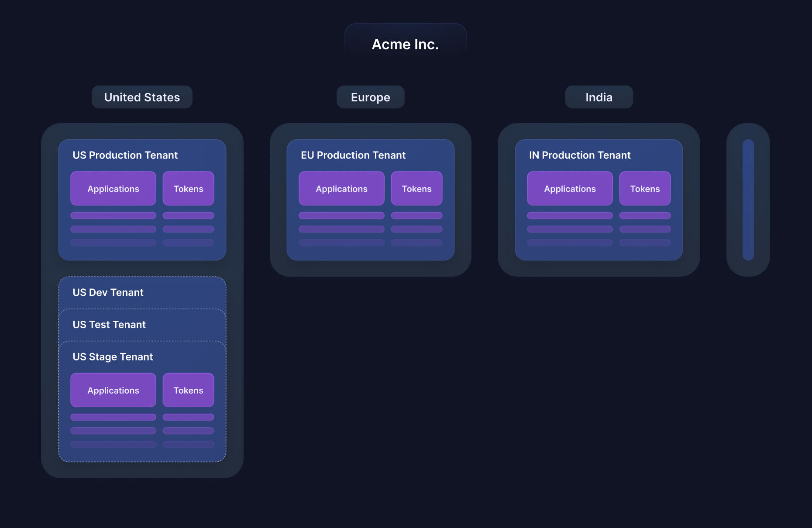The width and height of the screenshot is (812, 528).
Task: Open Applications in US Stage Tenant
Action: coord(113,390)
